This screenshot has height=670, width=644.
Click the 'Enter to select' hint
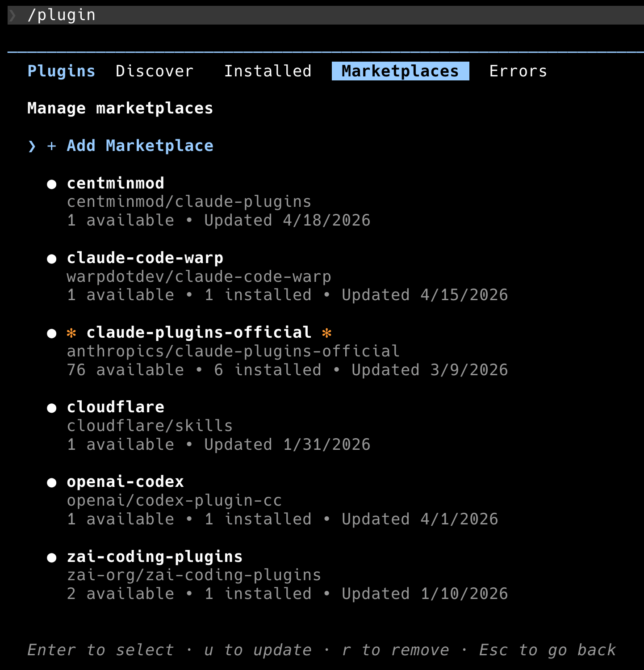(x=100, y=650)
